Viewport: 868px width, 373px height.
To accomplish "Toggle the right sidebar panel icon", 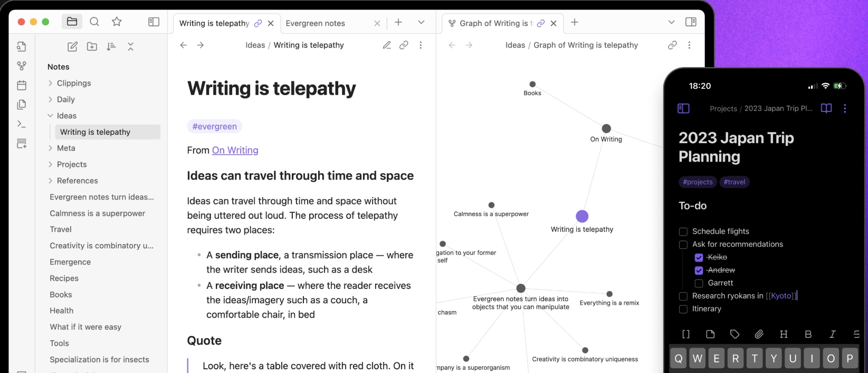I will (691, 22).
